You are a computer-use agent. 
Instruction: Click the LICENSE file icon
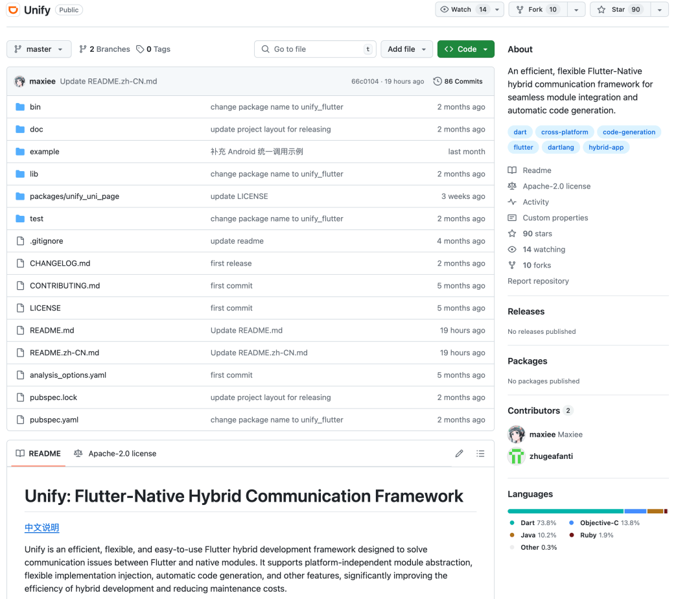pos(20,308)
